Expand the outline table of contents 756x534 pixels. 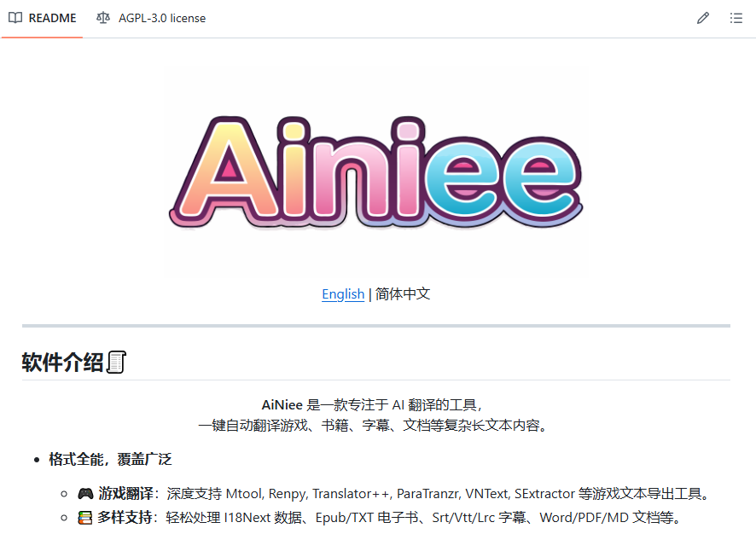pyautogui.click(x=736, y=18)
